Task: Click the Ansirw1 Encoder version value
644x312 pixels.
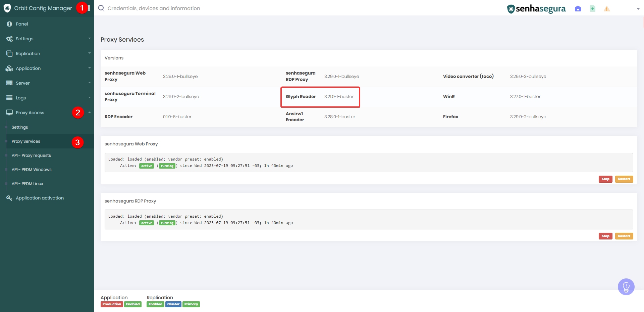Action: coord(340,117)
